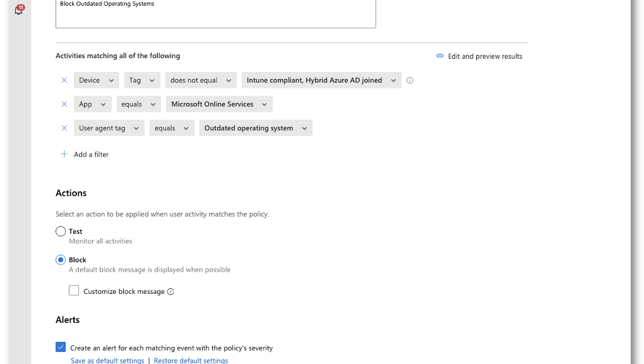Screen dimensions: 644x364
Task: Remove the App equals filter row
Action: point(64,104)
